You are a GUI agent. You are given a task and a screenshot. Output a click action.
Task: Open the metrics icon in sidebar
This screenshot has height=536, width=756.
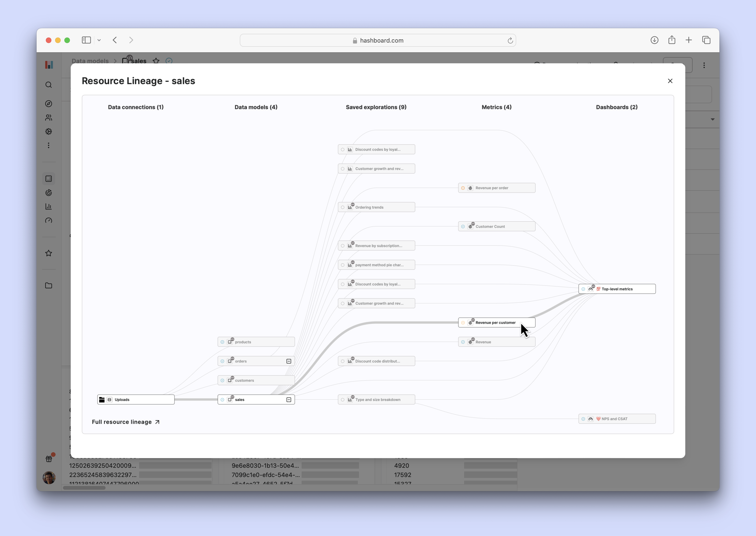point(49,193)
